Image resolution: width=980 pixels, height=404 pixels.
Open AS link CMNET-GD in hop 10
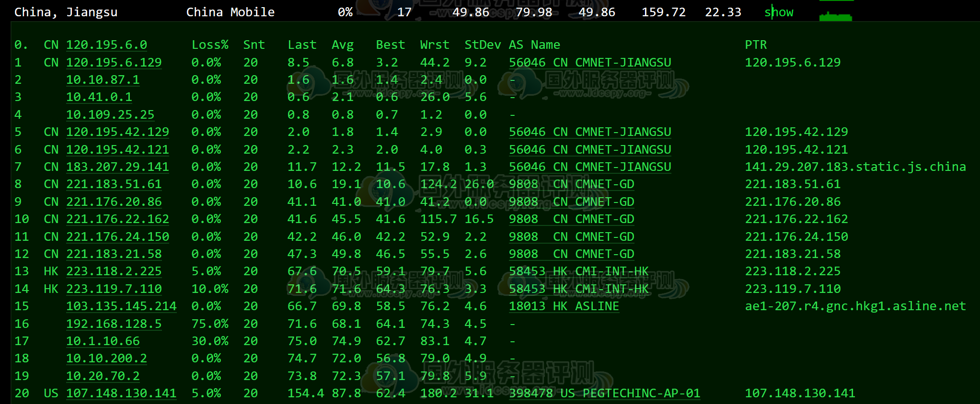click(572, 219)
